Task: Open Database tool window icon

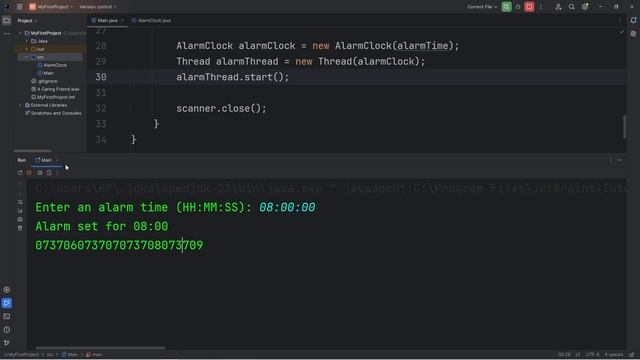Action: tap(633, 34)
